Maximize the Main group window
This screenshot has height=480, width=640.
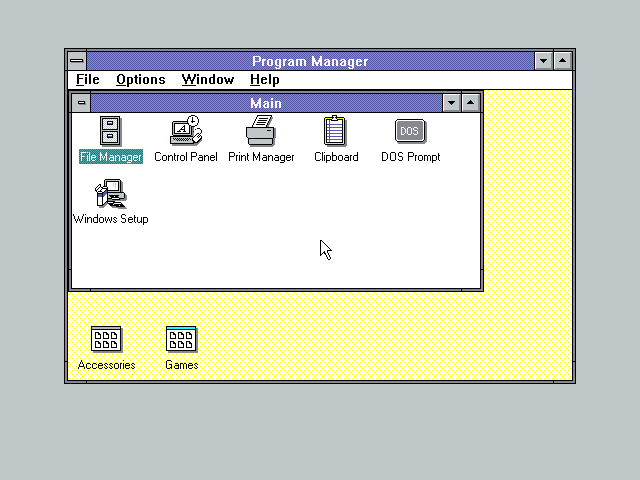point(471,103)
